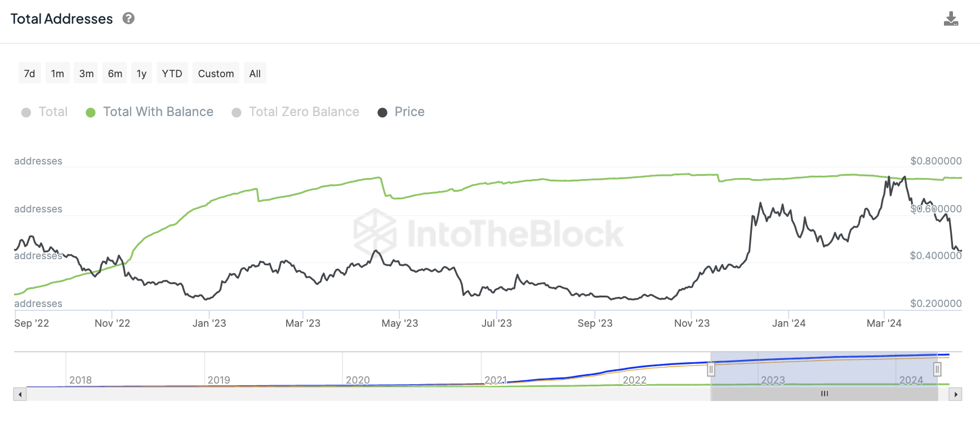This screenshot has width=980, height=427.
Task: Click the left navigator range handle
Action: point(711,370)
